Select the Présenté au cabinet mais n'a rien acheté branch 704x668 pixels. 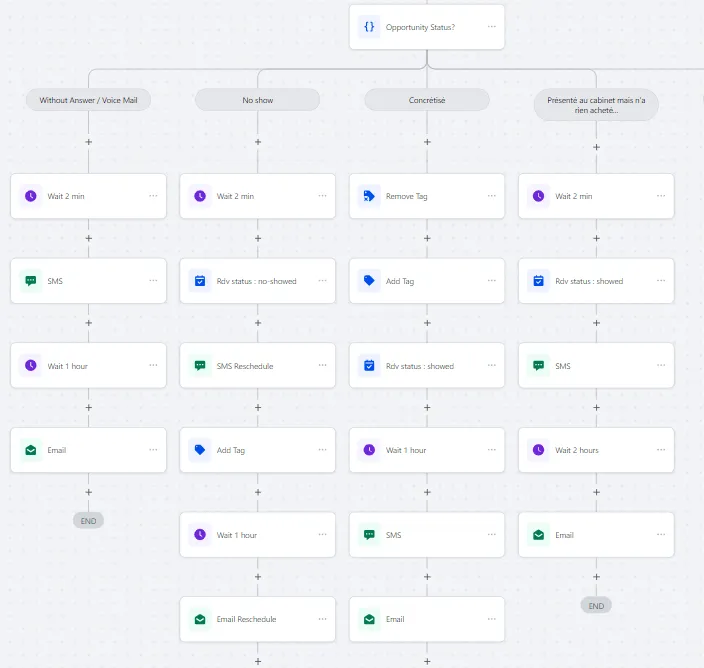click(596, 105)
